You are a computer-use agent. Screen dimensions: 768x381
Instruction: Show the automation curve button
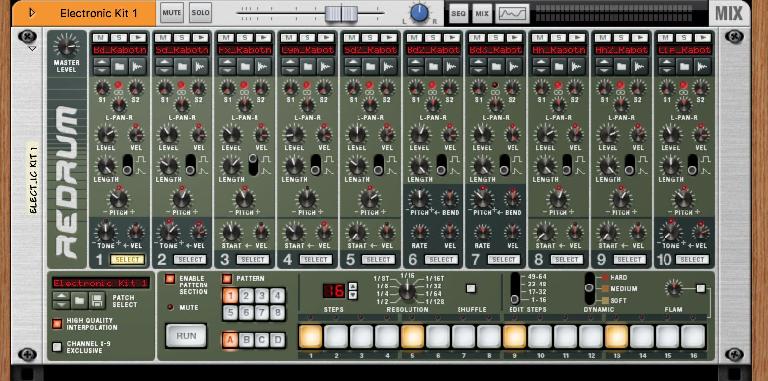pos(512,13)
